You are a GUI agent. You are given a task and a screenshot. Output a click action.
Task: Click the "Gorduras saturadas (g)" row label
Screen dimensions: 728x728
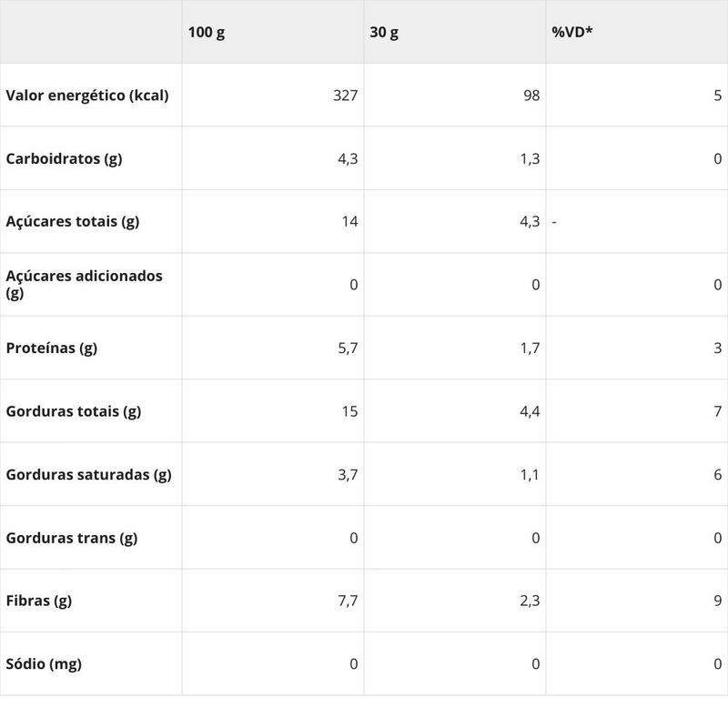tap(88, 474)
